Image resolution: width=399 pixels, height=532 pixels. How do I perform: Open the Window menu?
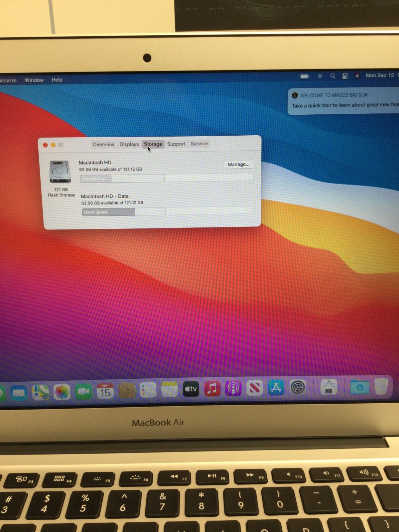pyautogui.click(x=34, y=80)
